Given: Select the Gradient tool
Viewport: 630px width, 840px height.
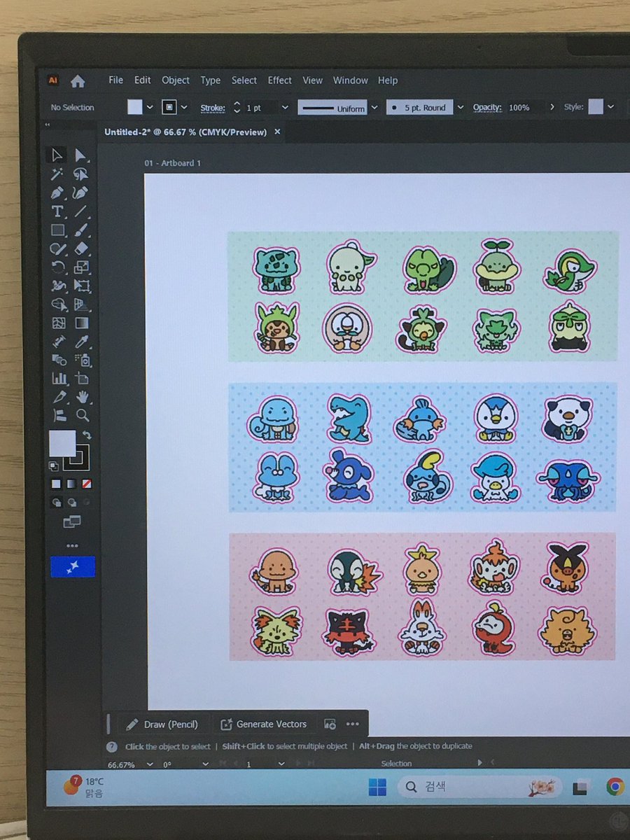Looking at the screenshot, I should [x=81, y=323].
